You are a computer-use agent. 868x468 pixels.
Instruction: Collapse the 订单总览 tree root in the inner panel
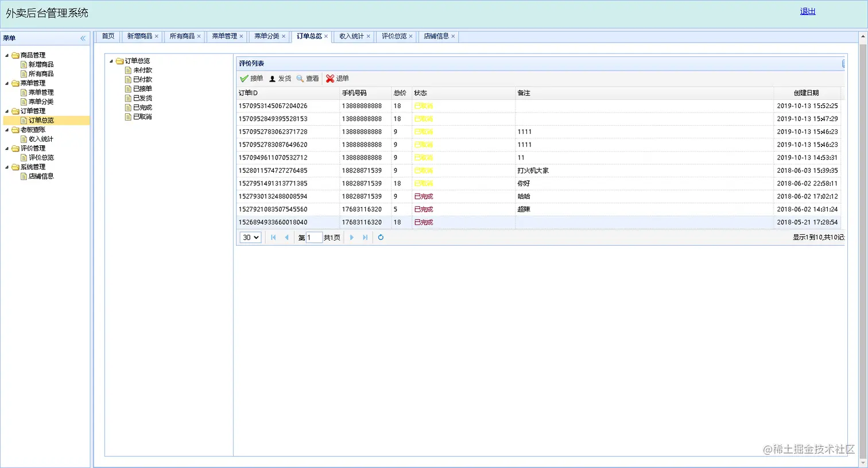tap(111, 61)
